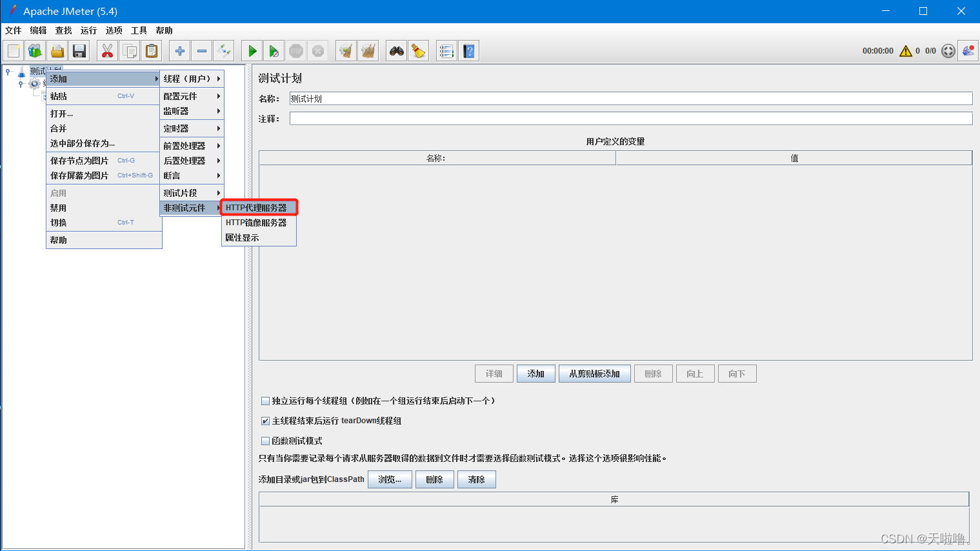Choose 合并 in context menu
980x551 pixels.
pos(103,128)
